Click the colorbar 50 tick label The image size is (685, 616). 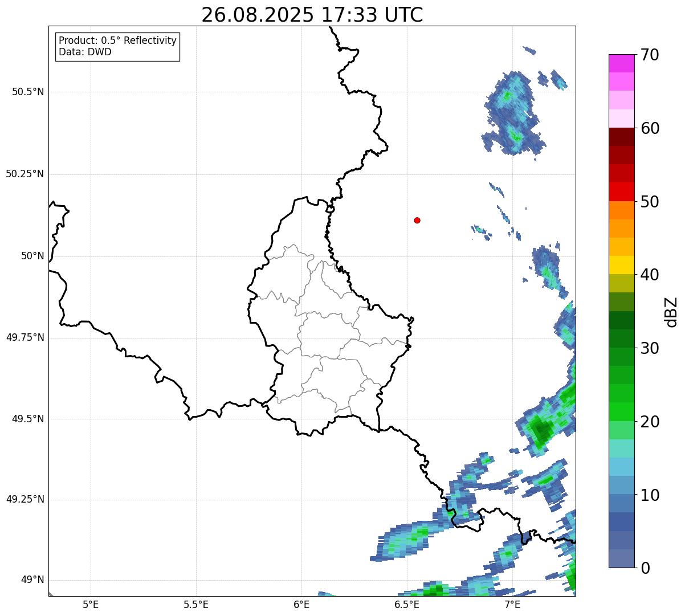point(650,202)
